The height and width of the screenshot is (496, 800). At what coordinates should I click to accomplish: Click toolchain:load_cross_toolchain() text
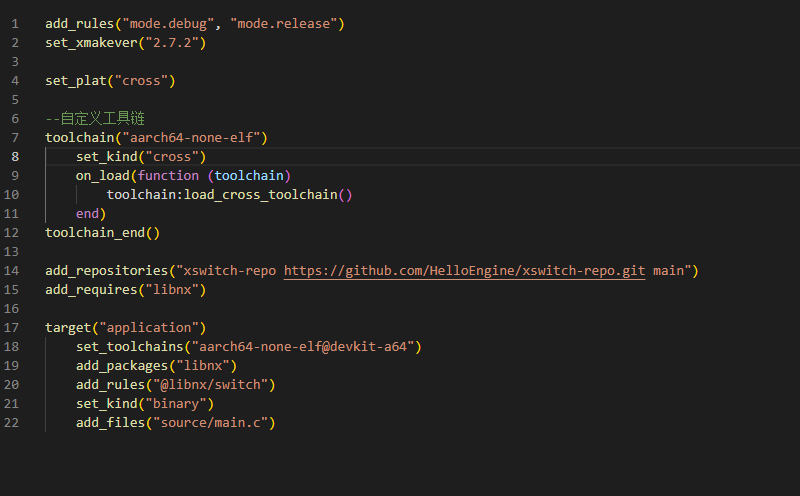229,194
